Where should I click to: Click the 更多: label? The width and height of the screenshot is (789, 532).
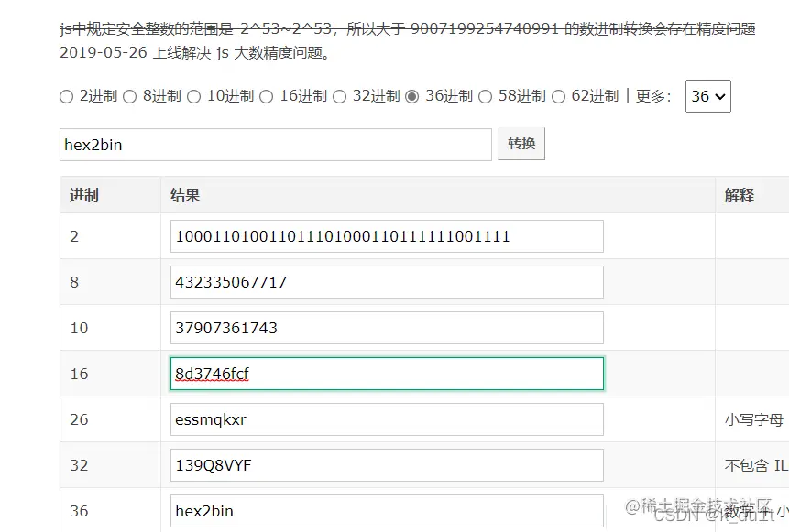[x=653, y=96]
